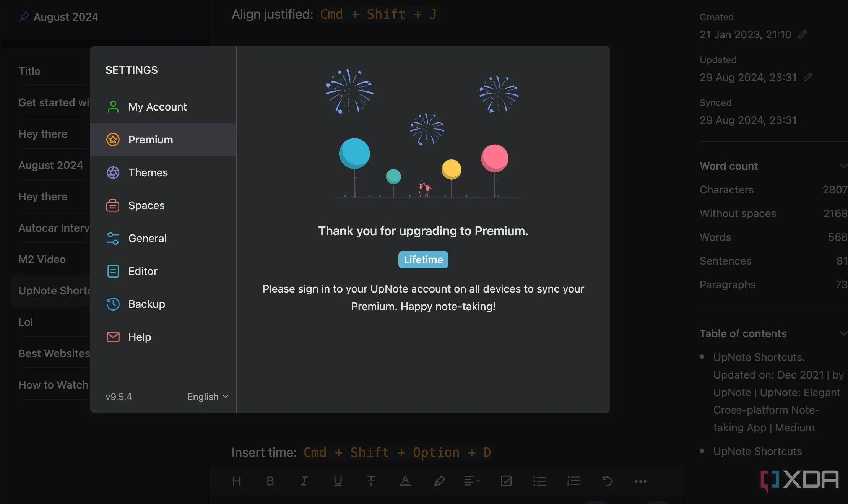Open the Spaces settings section
Viewport: 848px width, 504px height.
163,205
